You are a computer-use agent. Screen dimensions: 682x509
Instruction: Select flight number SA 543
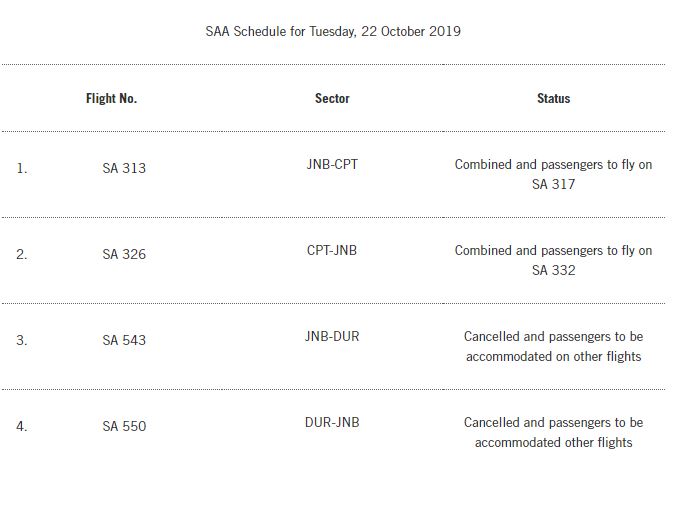124,340
